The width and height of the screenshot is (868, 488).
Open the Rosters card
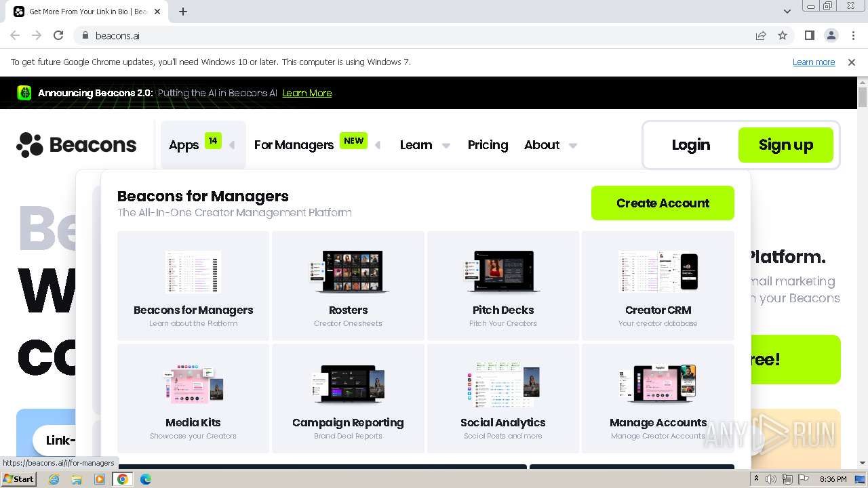349,285
